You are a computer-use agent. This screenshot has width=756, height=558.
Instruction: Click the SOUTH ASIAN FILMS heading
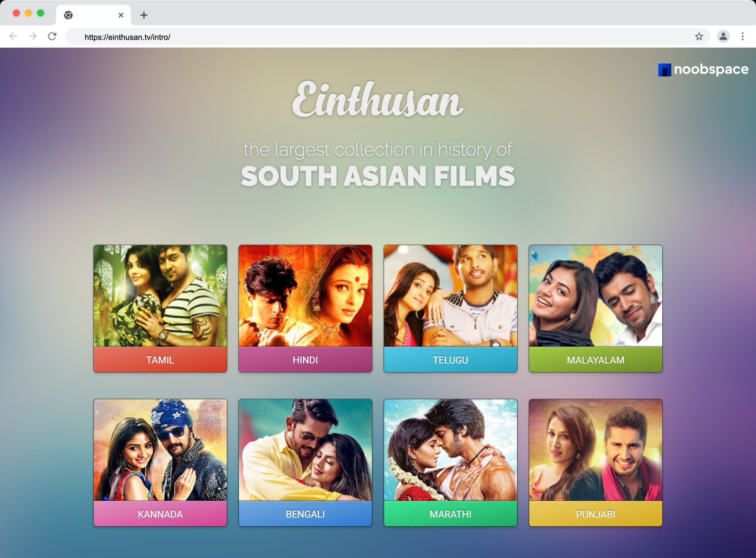(x=378, y=176)
